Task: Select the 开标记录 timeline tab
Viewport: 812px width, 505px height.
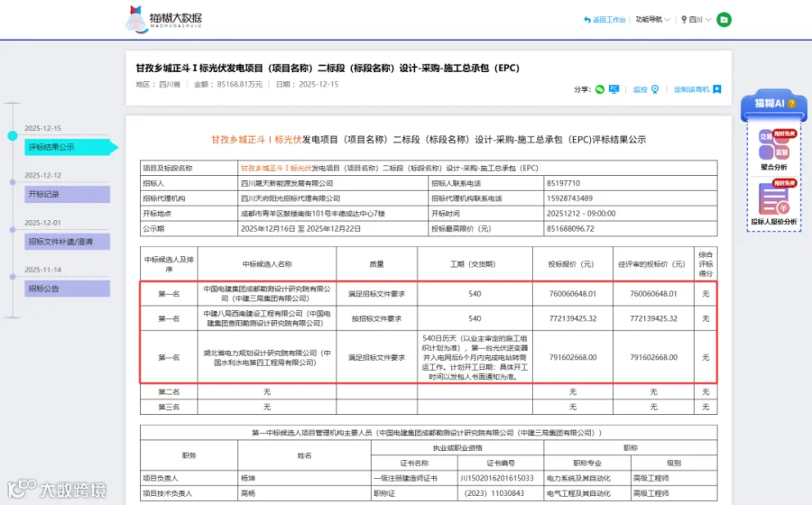Action: coord(67,195)
